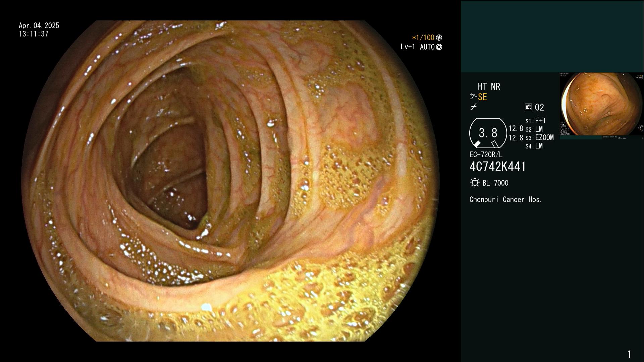Image resolution: width=644 pixels, height=362 pixels.
Task: Click the image counter 1 at bottom right
Action: pyautogui.click(x=629, y=354)
